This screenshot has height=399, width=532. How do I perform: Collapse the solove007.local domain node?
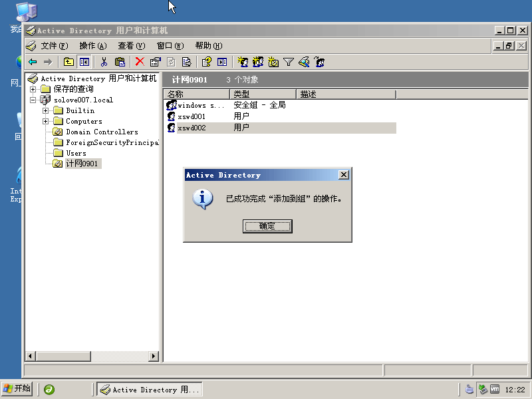point(33,100)
